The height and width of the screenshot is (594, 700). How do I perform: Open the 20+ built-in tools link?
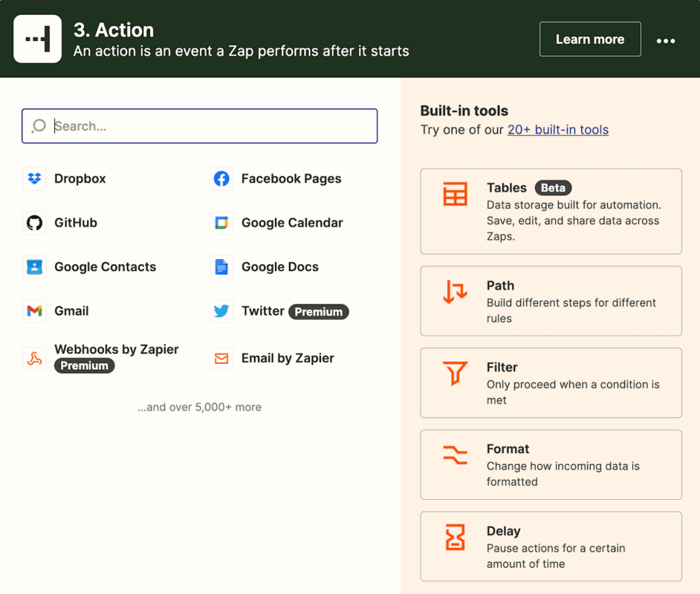click(558, 129)
